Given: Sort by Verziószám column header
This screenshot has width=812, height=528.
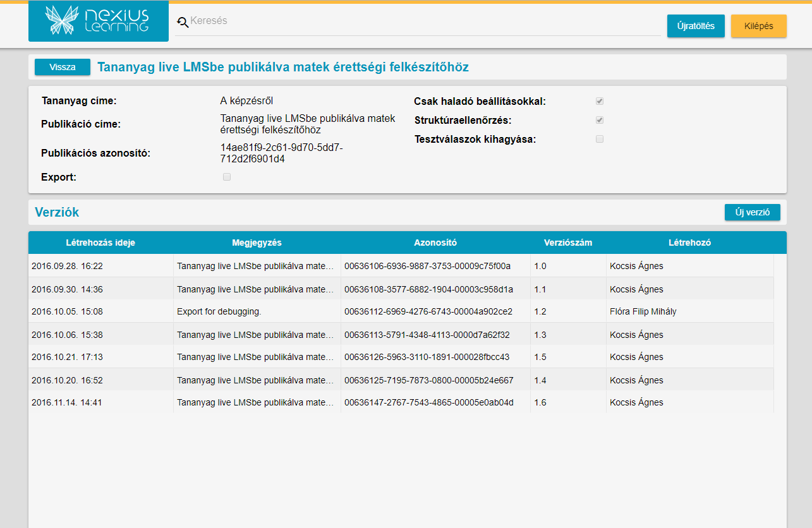Looking at the screenshot, I should click(x=568, y=243).
